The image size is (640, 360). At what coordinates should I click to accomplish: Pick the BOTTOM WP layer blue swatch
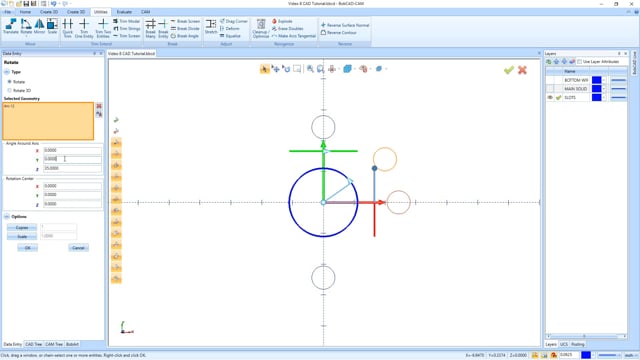(596, 80)
